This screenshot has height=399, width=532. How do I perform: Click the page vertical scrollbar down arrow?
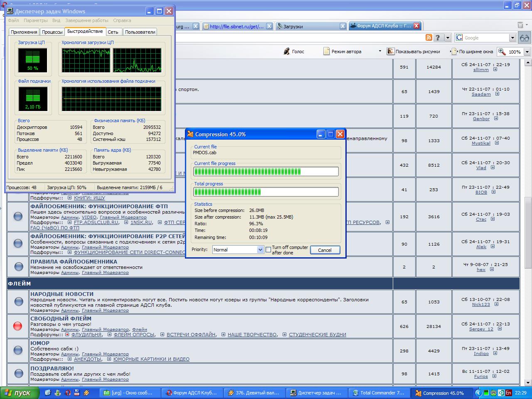528,383
